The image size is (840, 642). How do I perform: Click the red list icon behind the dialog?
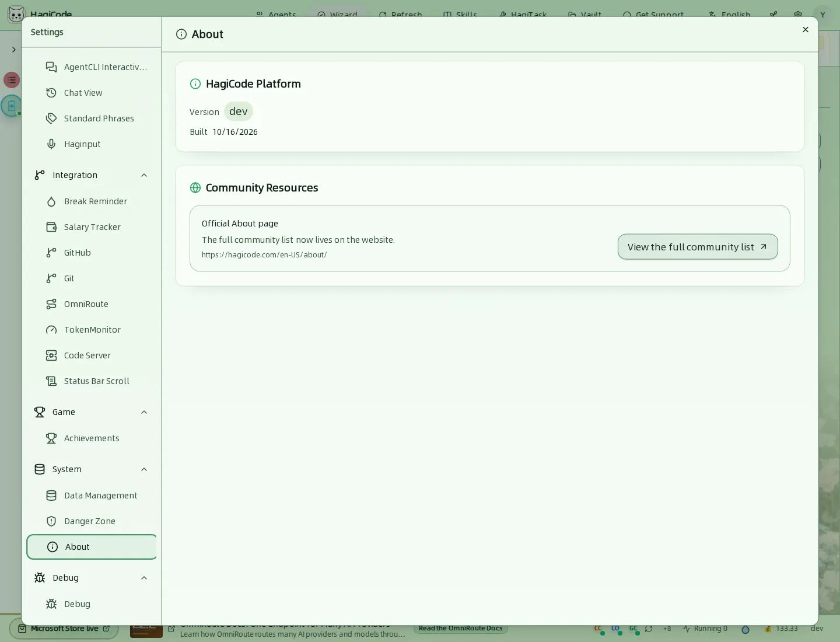12,80
